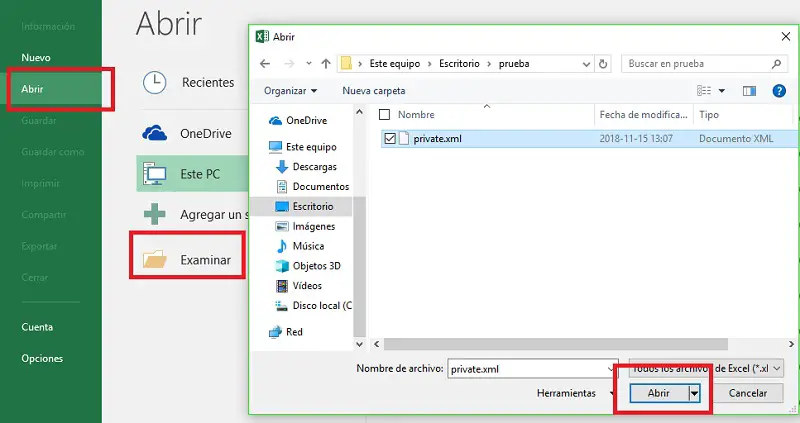Sort by Fecha de modificación column
This screenshot has height=423, width=800.
pos(644,115)
